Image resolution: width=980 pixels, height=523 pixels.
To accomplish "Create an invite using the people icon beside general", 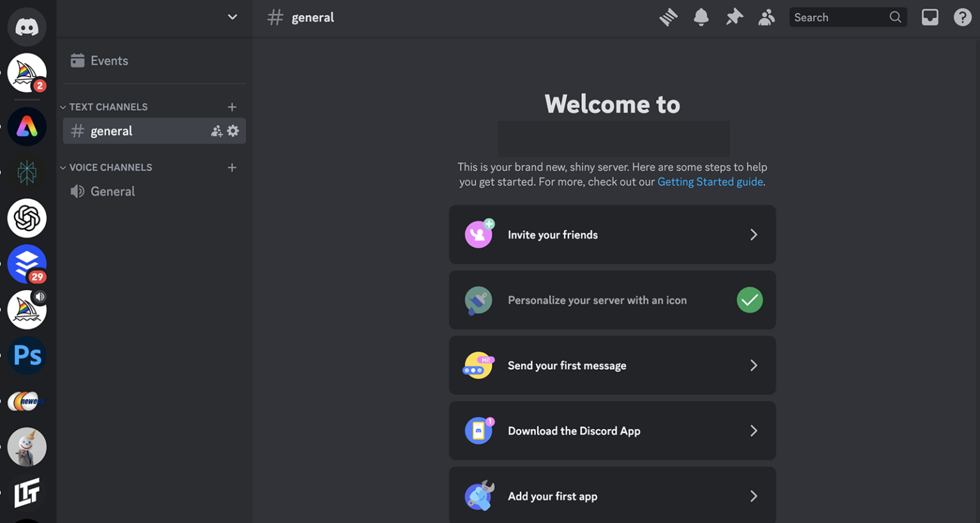I will [x=216, y=131].
